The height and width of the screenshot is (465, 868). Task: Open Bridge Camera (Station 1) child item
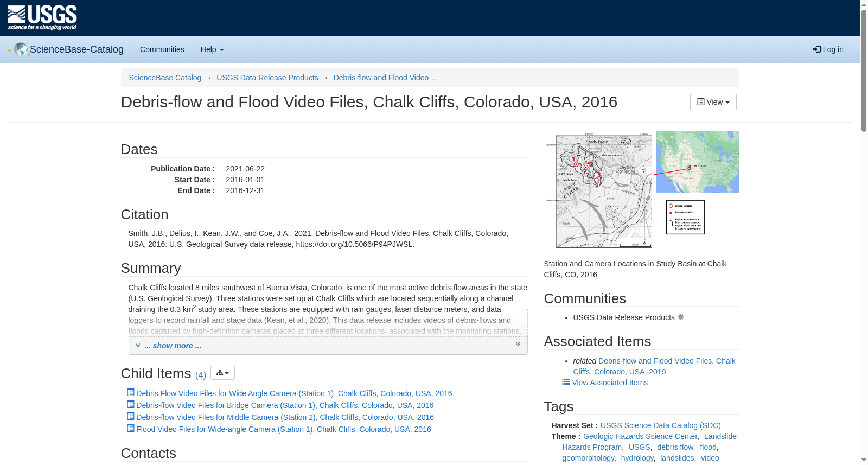tap(285, 405)
